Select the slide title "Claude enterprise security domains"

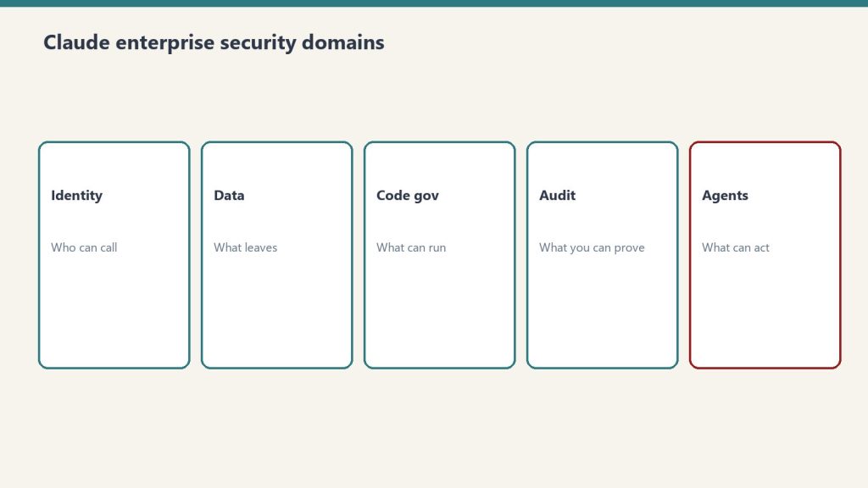point(214,42)
